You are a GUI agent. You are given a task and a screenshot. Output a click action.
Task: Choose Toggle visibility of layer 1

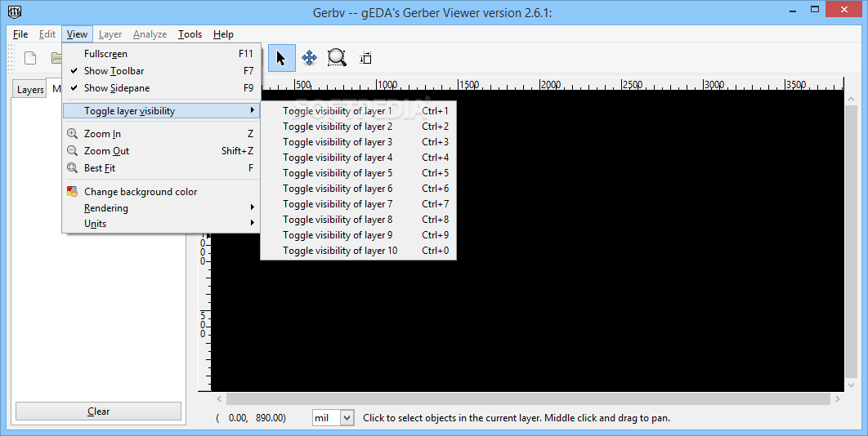point(359,111)
